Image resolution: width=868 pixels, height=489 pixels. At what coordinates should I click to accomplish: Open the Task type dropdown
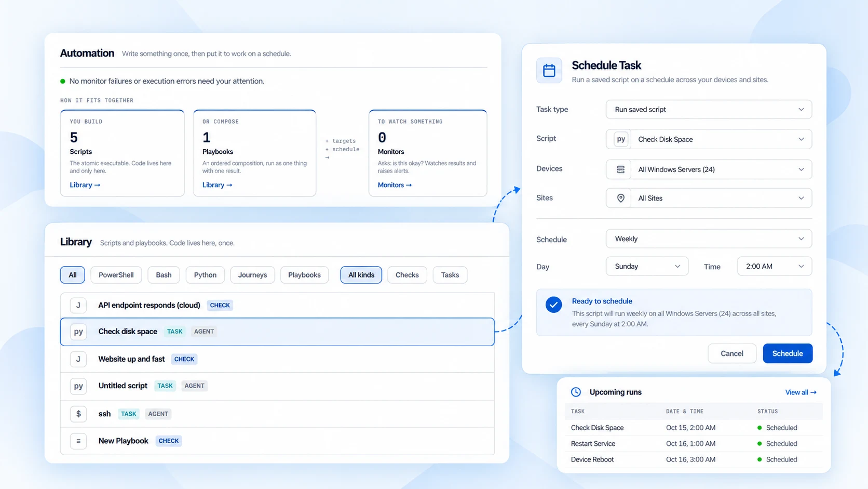(709, 110)
